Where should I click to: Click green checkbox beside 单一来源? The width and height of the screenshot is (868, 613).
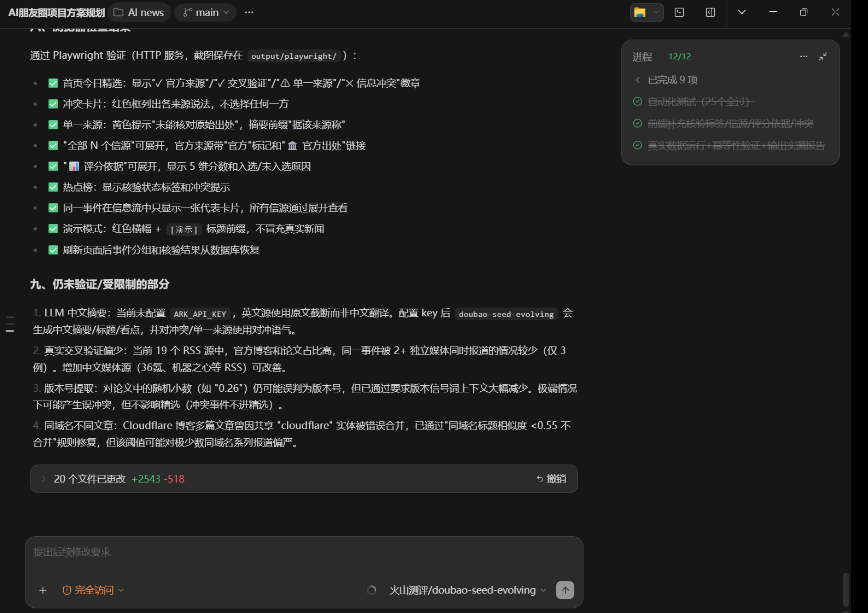click(53, 125)
